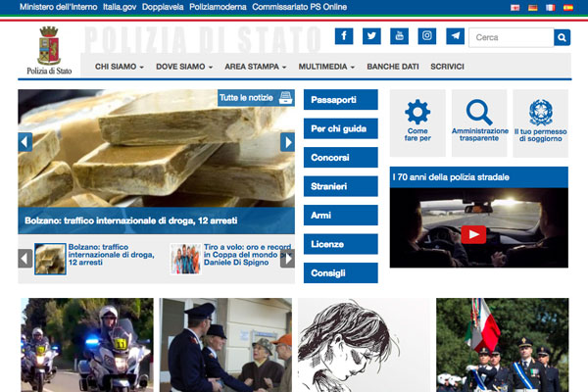Move news thumbnail strip to next items
Image resolution: width=588 pixels, height=392 pixels.
(287, 259)
